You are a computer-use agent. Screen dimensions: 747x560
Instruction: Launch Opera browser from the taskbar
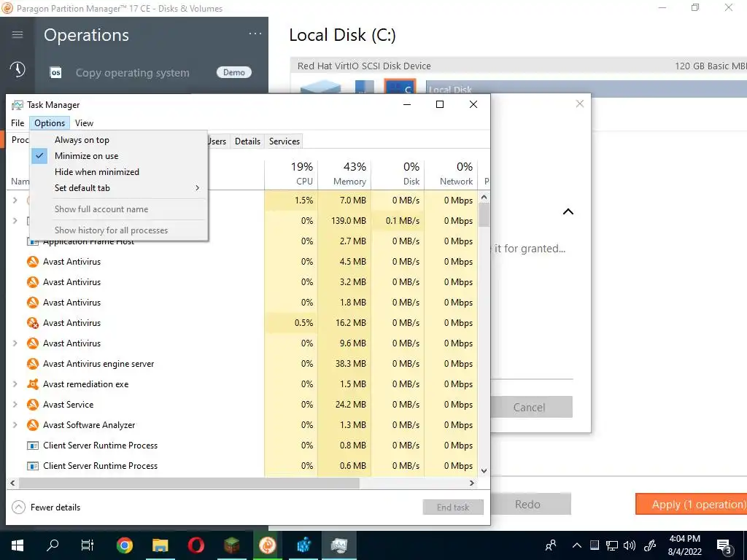pyautogui.click(x=196, y=545)
